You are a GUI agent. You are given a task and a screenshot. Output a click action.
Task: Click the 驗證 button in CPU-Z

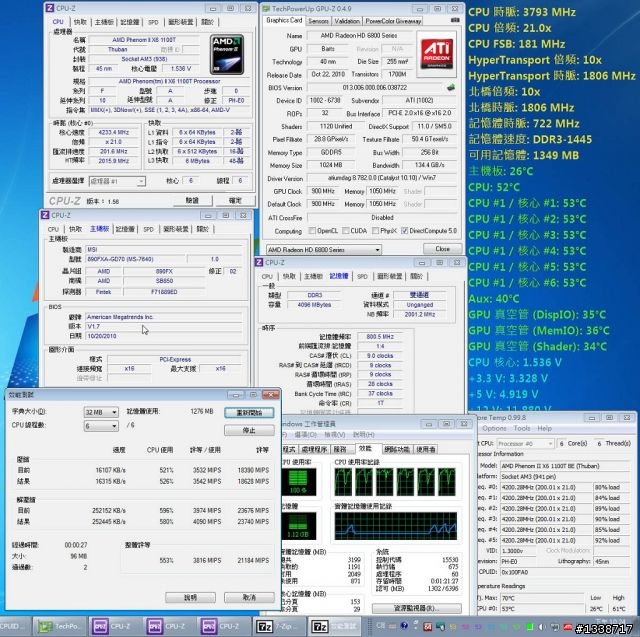pos(192,200)
